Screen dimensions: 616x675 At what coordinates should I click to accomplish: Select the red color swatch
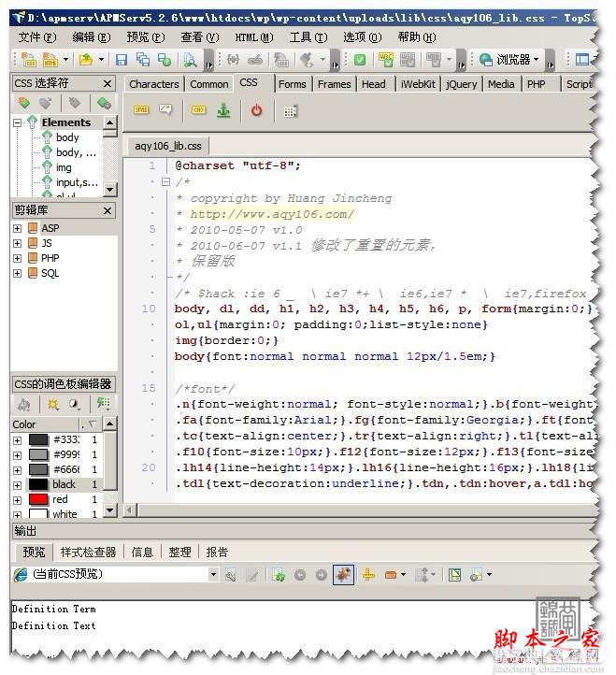(x=38, y=499)
